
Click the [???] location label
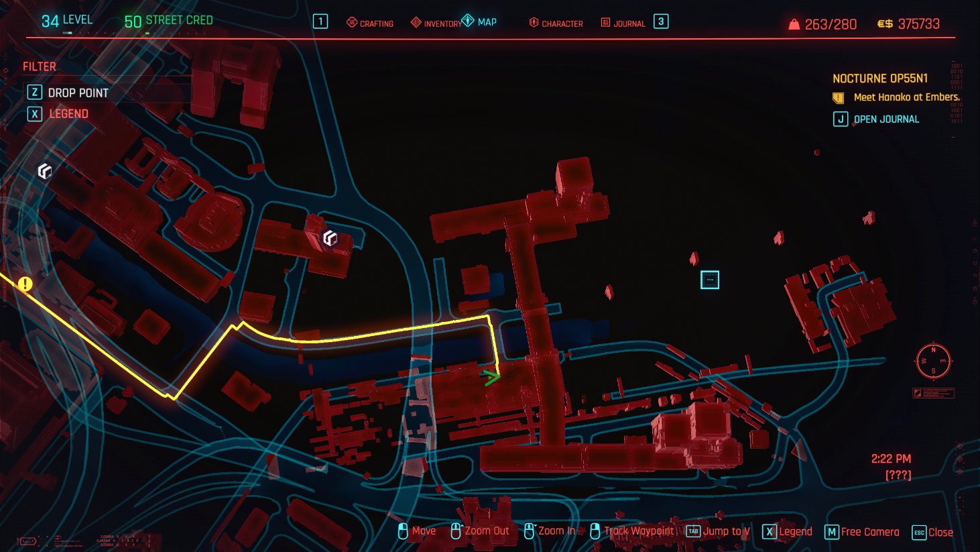click(898, 475)
